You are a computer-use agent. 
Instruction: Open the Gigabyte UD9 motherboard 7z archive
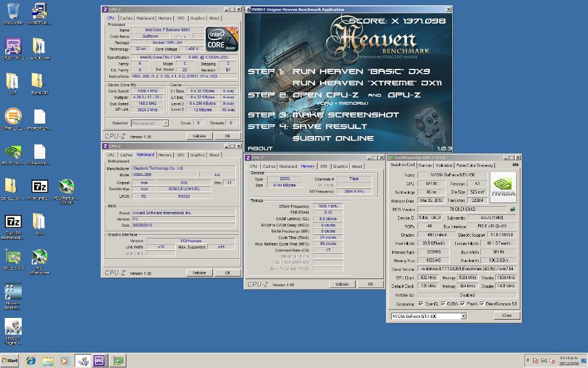pyautogui.click(x=13, y=227)
